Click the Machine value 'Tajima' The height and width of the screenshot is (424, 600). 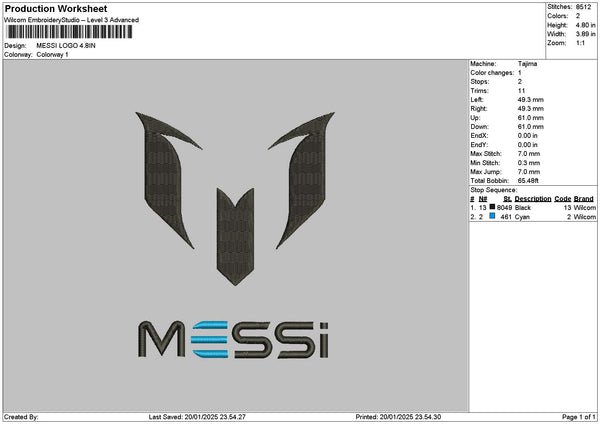[x=527, y=64]
